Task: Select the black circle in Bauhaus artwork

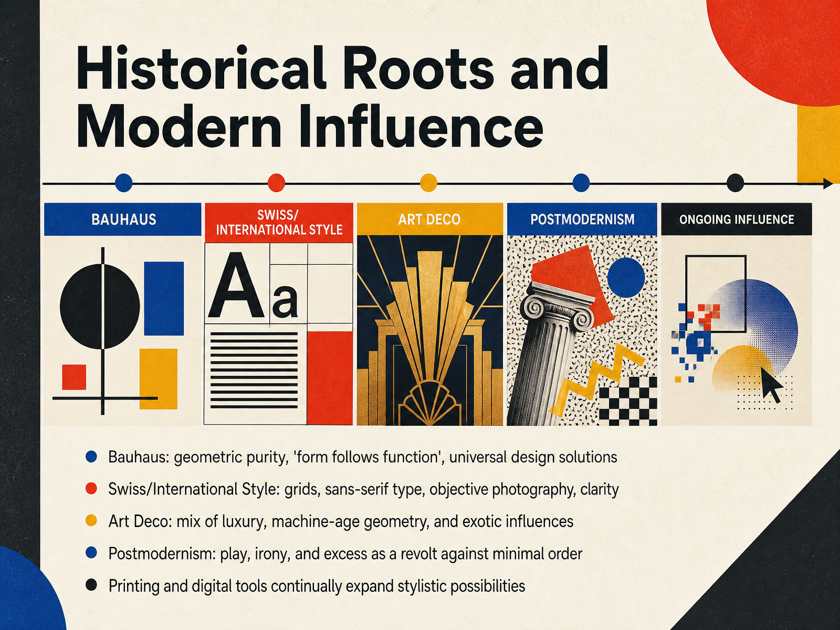Action: point(100,307)
